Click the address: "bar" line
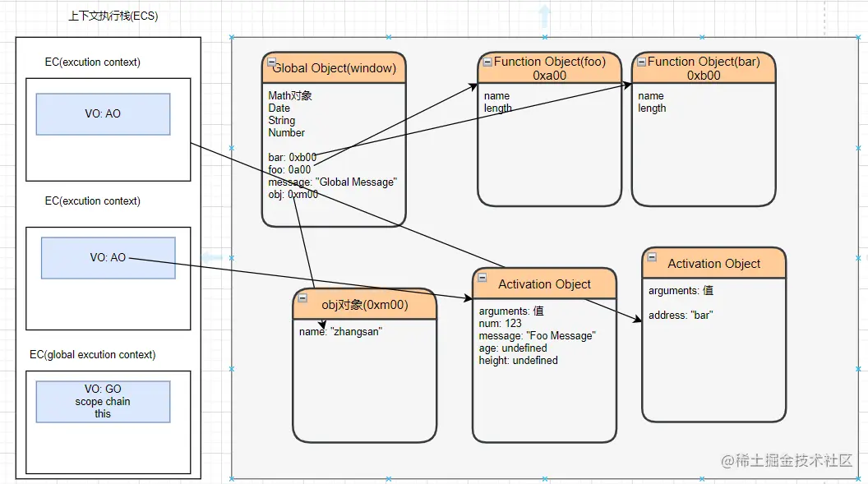This screenshot has height=484, width=868. click(681, 316)
